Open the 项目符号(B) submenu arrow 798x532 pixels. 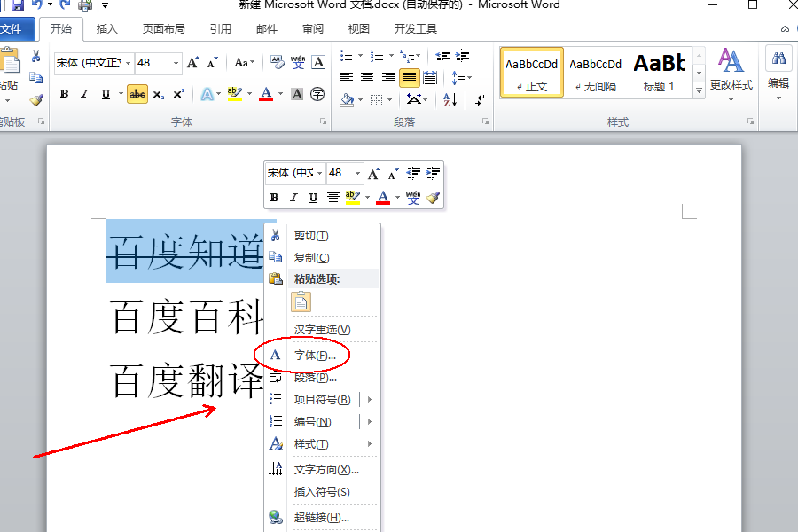coord(370,400)
